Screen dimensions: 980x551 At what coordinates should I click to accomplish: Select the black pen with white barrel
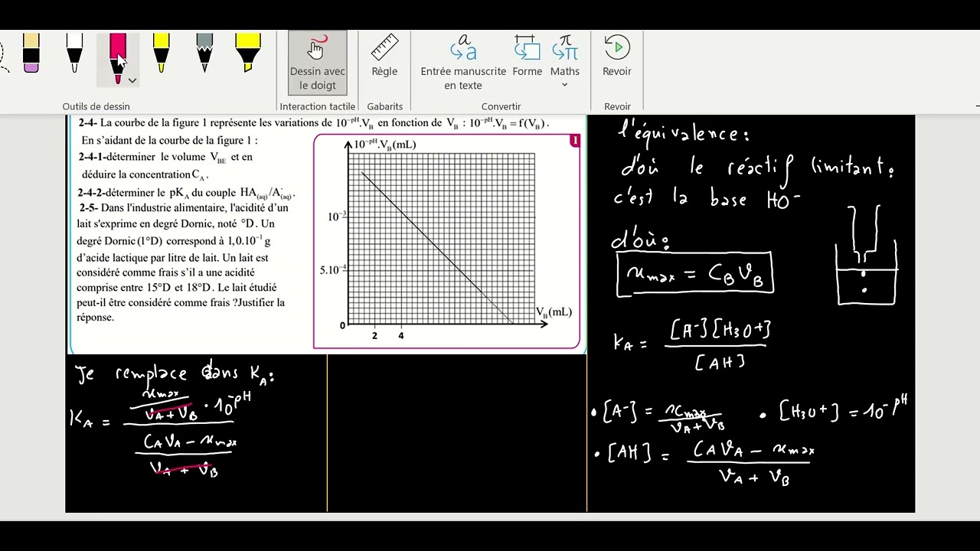coord(74,54)
